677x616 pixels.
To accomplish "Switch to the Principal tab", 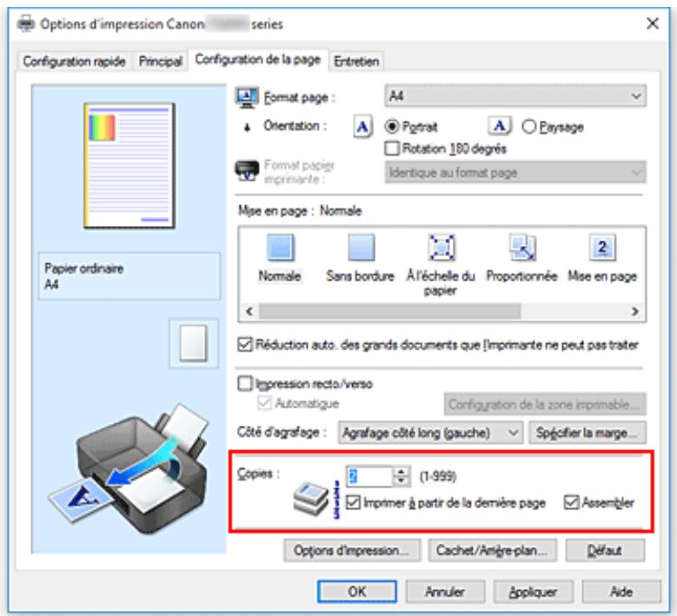I will coord(160,62).
